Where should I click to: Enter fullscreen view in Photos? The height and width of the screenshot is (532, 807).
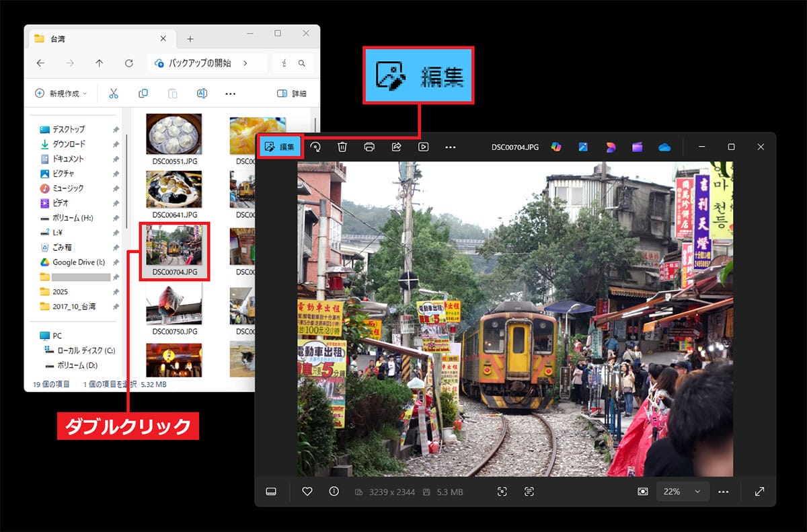coord(760,492)
